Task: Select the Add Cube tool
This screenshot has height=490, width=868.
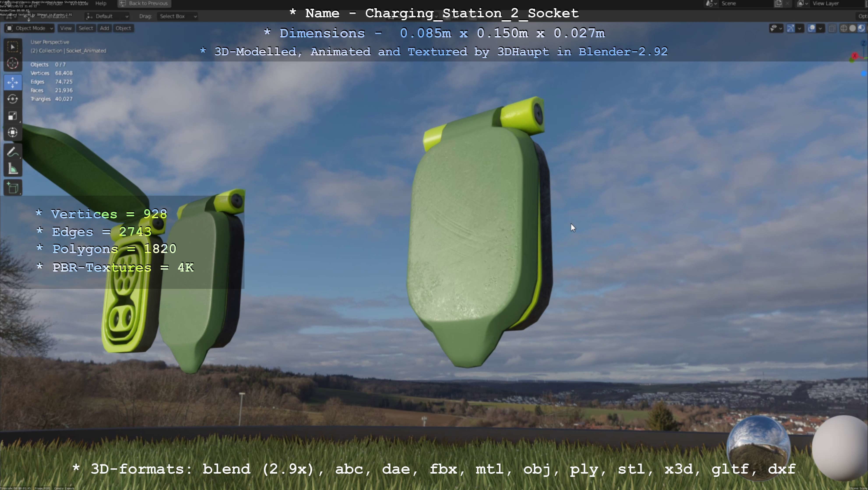Action: pos(13,188)
